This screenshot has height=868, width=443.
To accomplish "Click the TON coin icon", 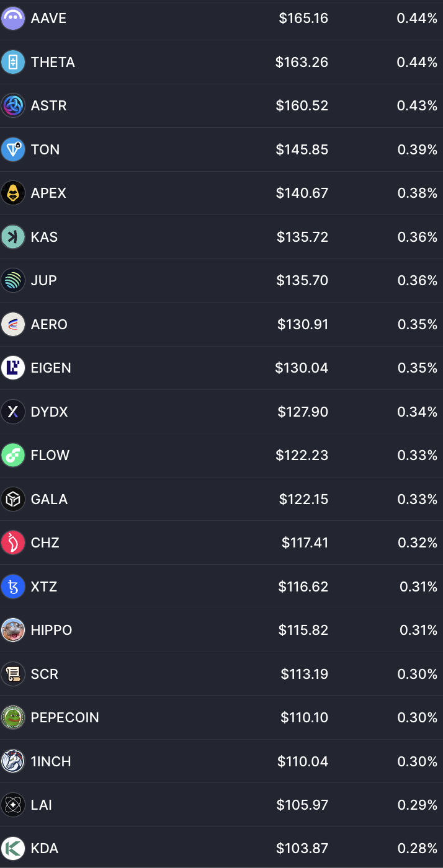I will click(x=13, y=149).
